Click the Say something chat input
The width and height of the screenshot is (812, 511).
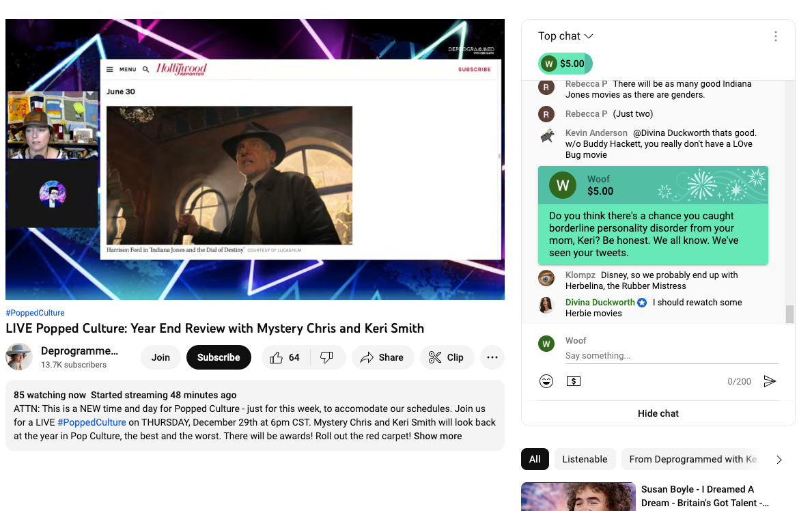pos(672,356)
